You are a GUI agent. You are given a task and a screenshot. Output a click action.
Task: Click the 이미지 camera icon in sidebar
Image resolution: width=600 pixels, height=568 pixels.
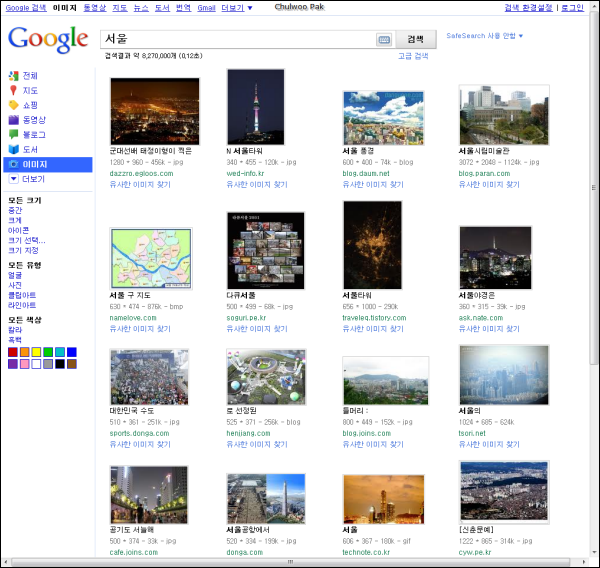click(13, 164)
